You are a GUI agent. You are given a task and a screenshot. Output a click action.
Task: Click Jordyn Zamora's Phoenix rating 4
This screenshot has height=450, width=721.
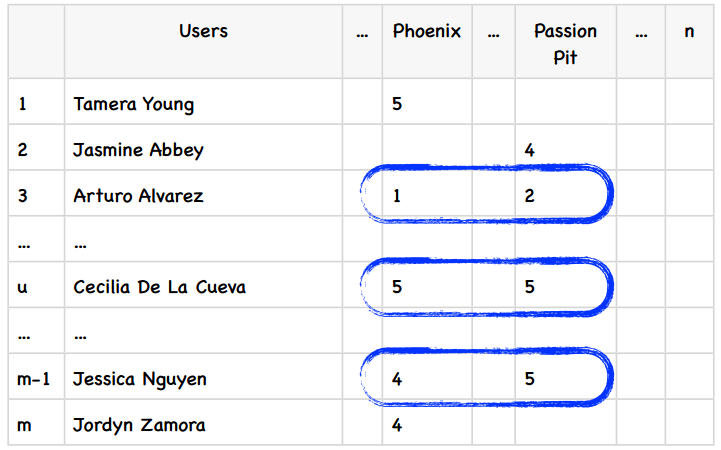pyautogui.click(x=398, y=425)
